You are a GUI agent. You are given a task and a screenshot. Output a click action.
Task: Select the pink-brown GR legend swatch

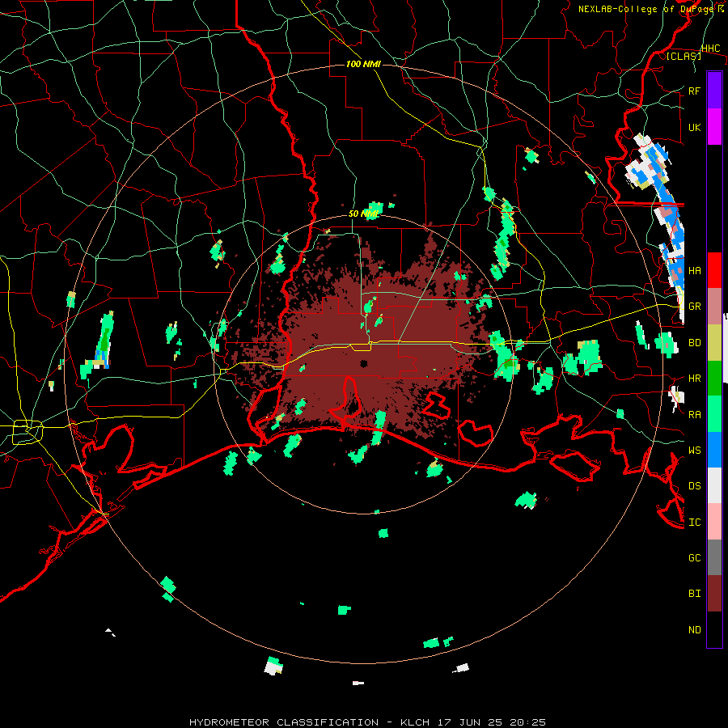click(x=714, y=307)
